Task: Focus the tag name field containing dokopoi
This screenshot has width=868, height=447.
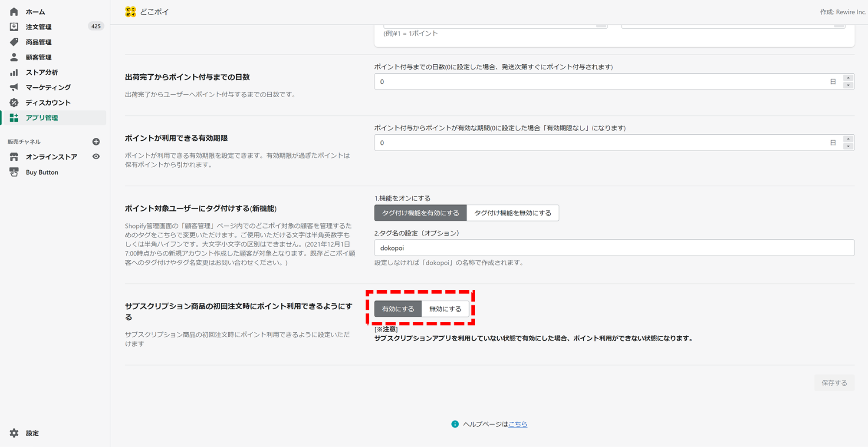Action: point(614,248)
